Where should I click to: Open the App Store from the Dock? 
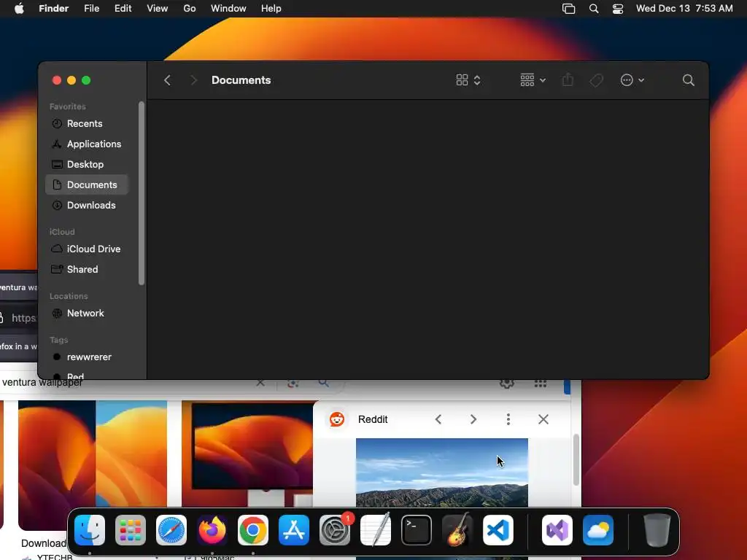(294, 530)
